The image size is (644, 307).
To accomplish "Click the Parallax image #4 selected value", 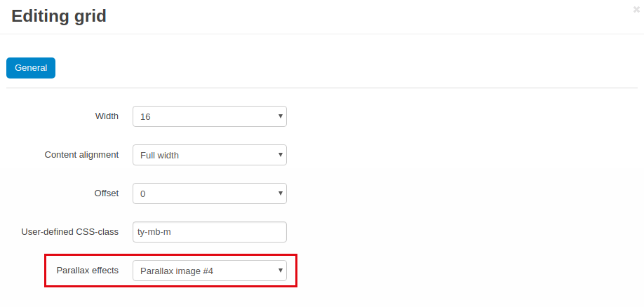I will [x=177, y=271].
